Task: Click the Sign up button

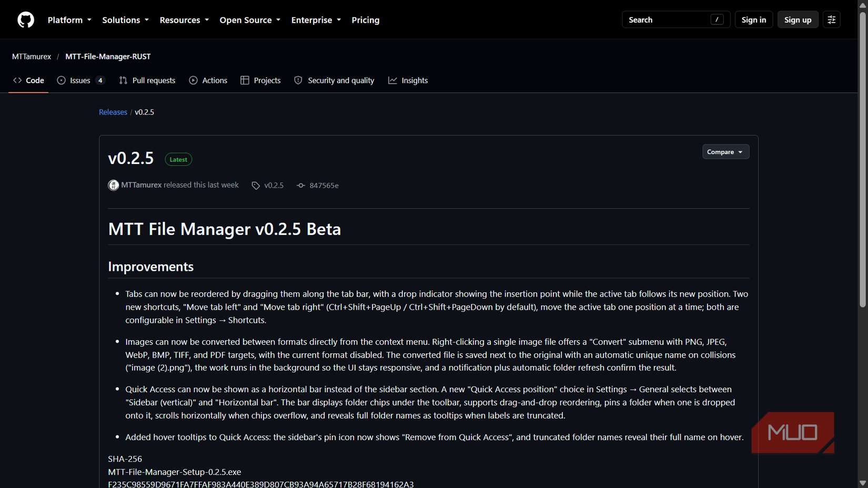Action: [798, 20]
